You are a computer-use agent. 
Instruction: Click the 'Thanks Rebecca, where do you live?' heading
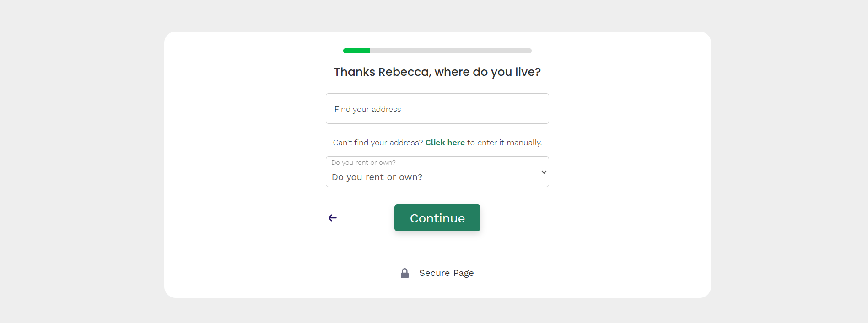point(437,72)
